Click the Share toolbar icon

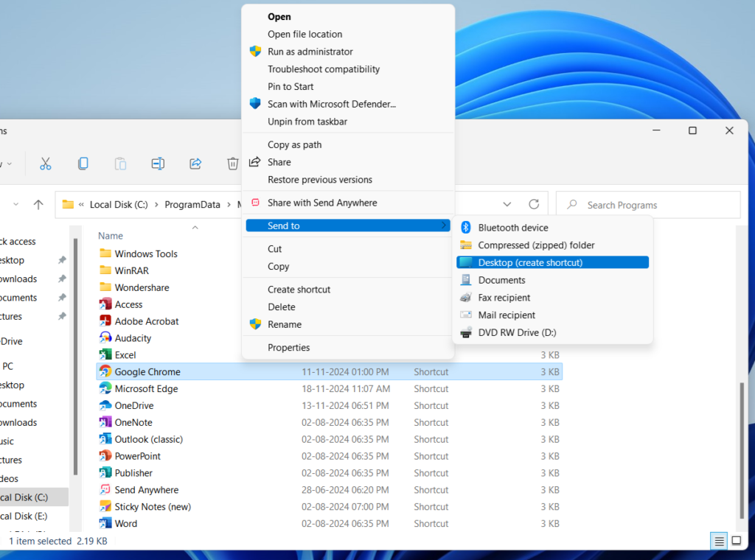pyautogui.click(x=195, y=164)
